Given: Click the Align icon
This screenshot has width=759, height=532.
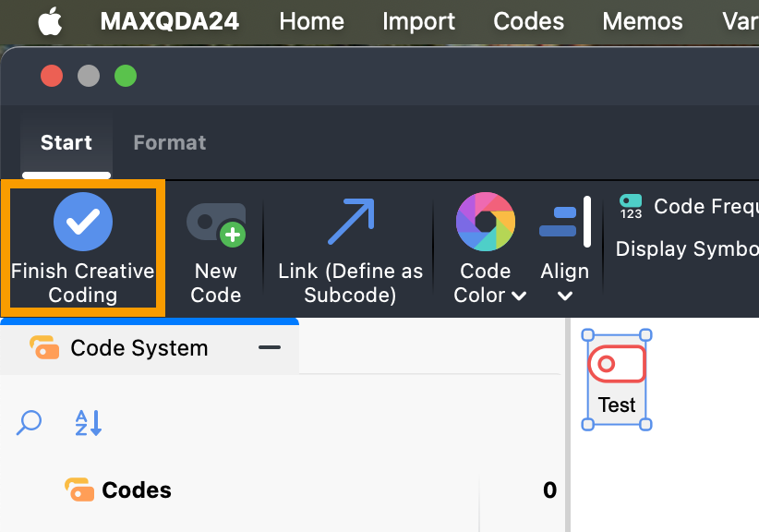Looking at the screenshot, I should (x=564, y=222).
